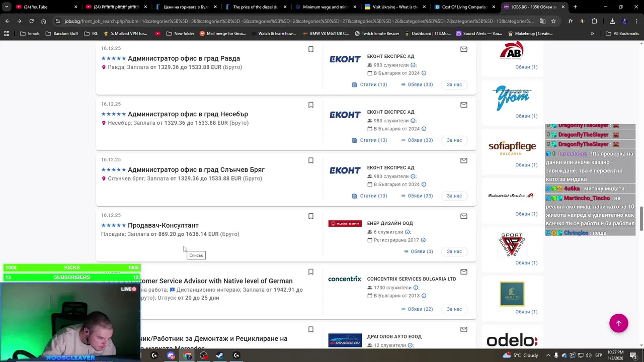Open Steam from the taskbar
The width and height of the screenshot is (644, 362).
tap(220, 355)
